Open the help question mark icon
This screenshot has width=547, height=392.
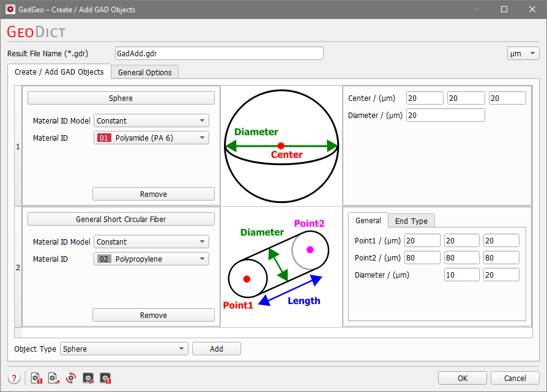[x=14, y=378]
